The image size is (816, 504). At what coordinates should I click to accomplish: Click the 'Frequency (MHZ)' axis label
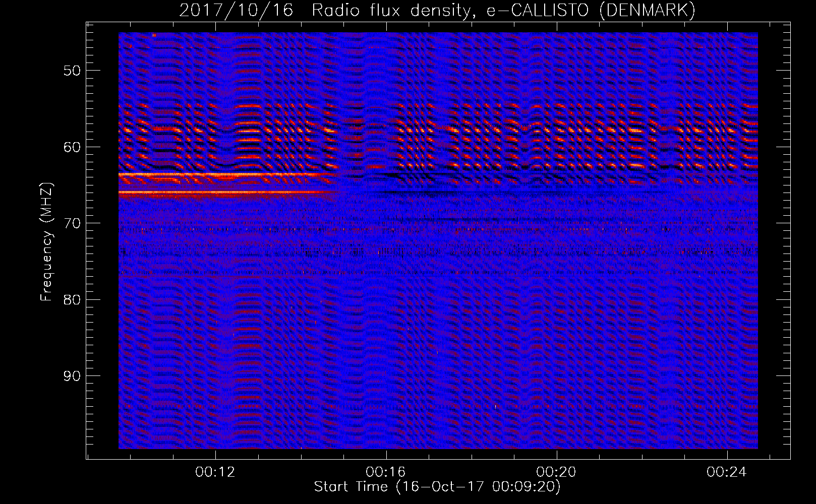point(46,242)
